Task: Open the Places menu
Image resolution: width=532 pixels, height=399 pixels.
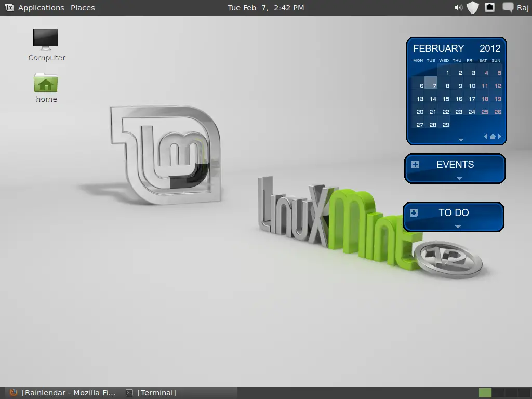Action: 83,8
